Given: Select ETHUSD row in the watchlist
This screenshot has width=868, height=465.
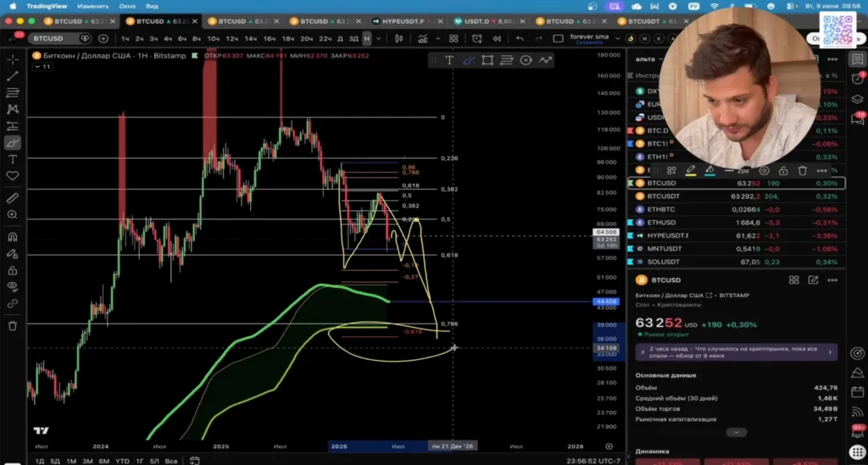Looking at the screenshot, I should coord(737,222).
